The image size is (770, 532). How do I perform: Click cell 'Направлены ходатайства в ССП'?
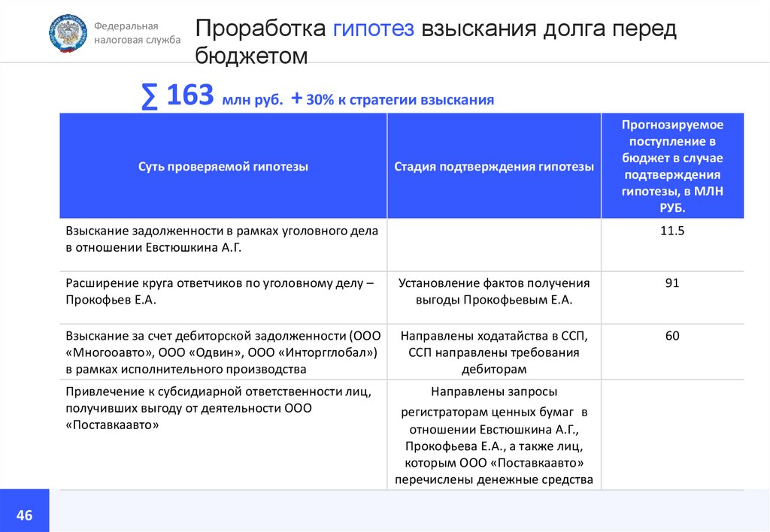coord(494,352)
